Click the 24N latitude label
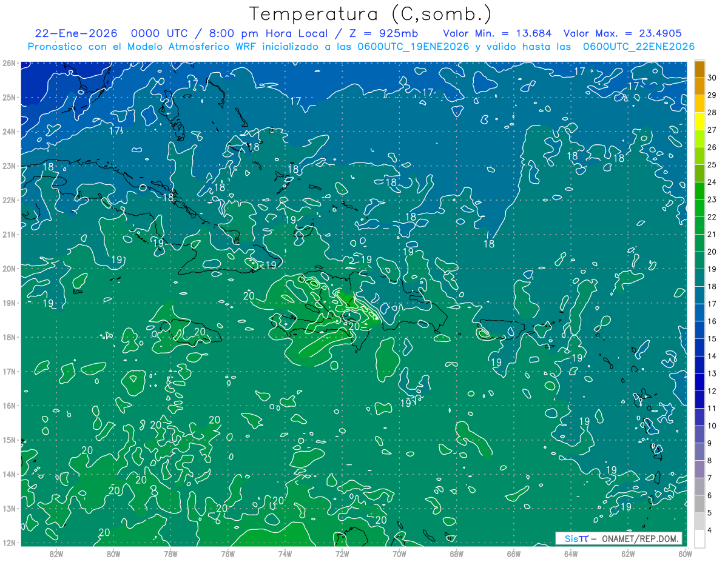Image resolution: width=728 pixels, height=562 pixels. (x=9, y=132)
